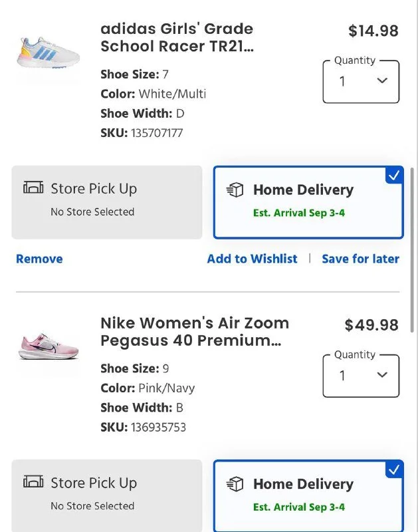Open the Quantity dropdown for adidas shoe
418x532 pixels.
click(361, 82)
